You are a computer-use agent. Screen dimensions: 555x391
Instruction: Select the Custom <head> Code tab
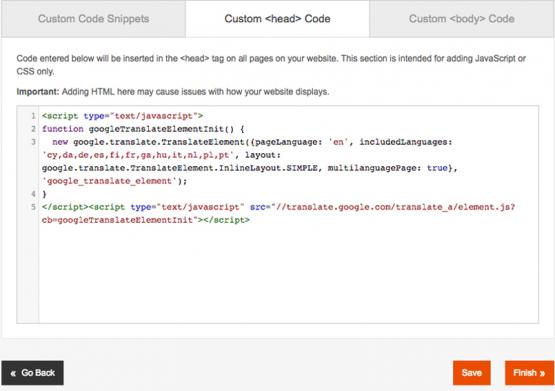coord(278,19)
